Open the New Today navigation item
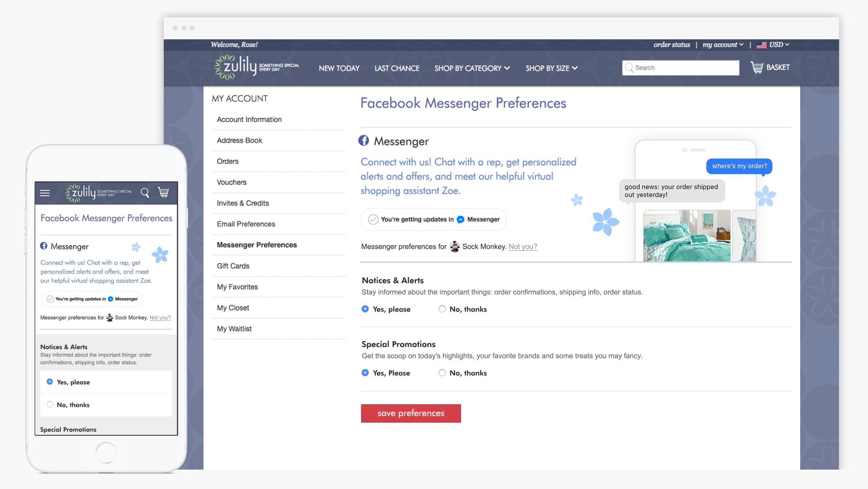 339,68
